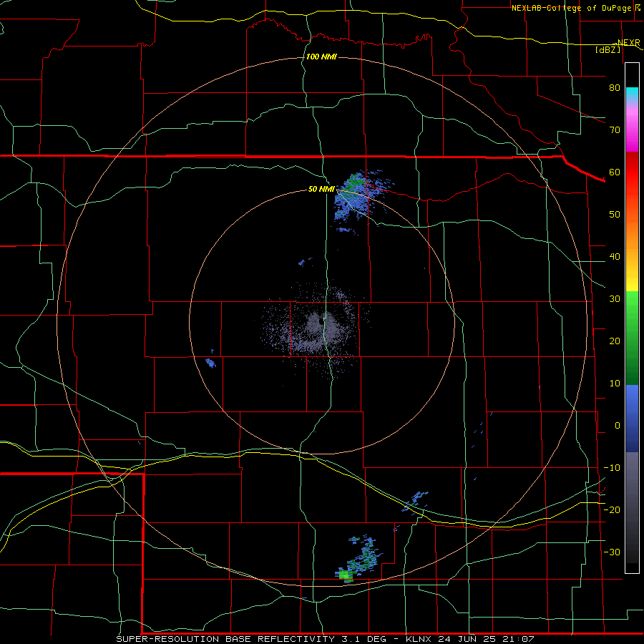Screen dimensions: 644x644
Task: Click the green band of the dBZ colorbar
Action: coord(632,338)
